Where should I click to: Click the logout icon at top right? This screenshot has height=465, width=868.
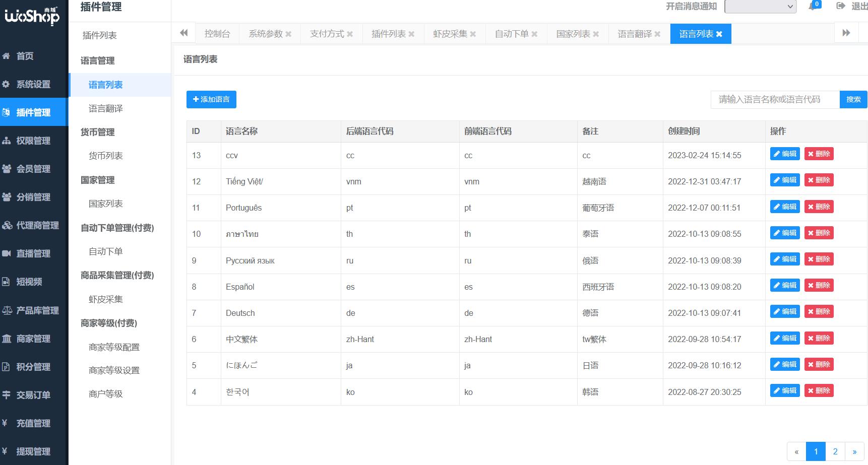(x=840, y=6)
